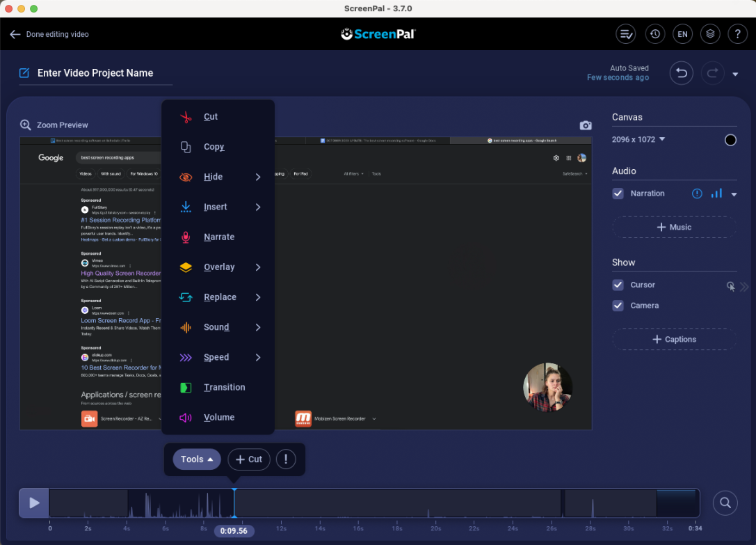Undo the last edit
The width and height of the screenshot is (756, 545).
coord(681,73)
